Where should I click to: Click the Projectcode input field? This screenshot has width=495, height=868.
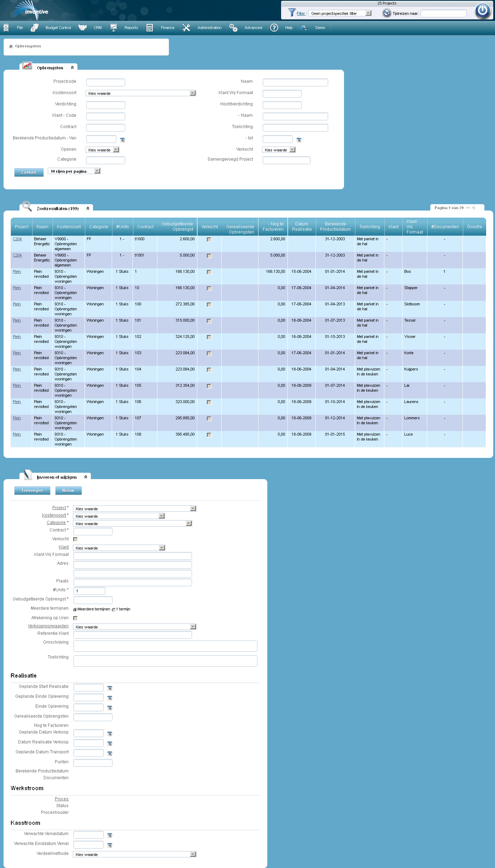[106, 82]
